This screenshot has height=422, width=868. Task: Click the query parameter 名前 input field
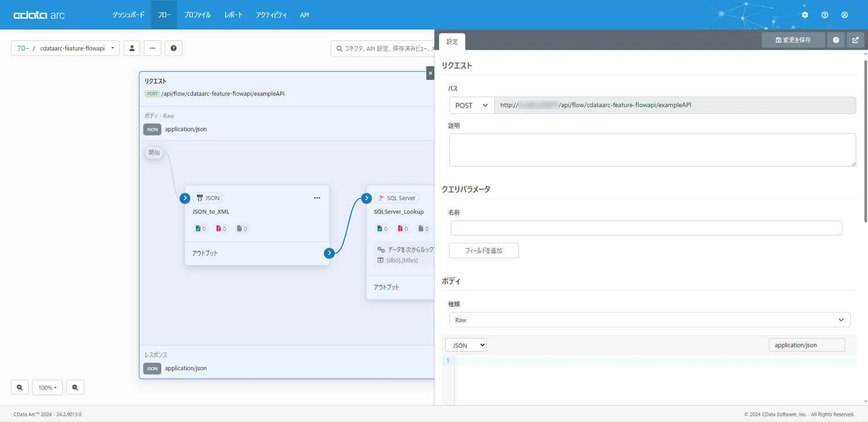[x=646, y=228]
